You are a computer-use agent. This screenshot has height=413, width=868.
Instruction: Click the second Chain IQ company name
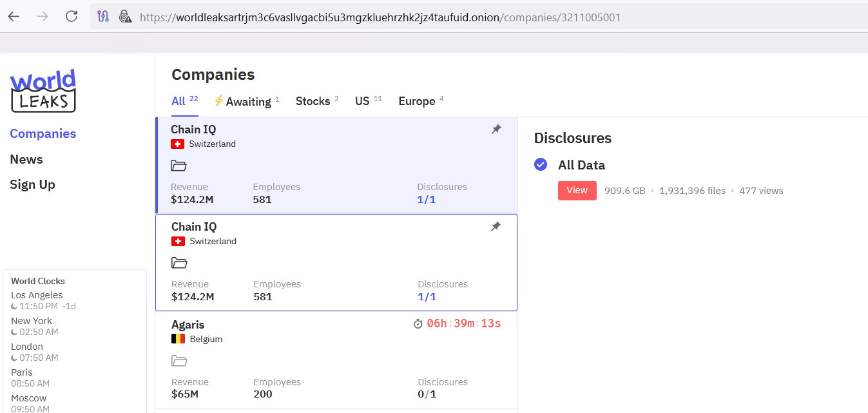point(194,227)
